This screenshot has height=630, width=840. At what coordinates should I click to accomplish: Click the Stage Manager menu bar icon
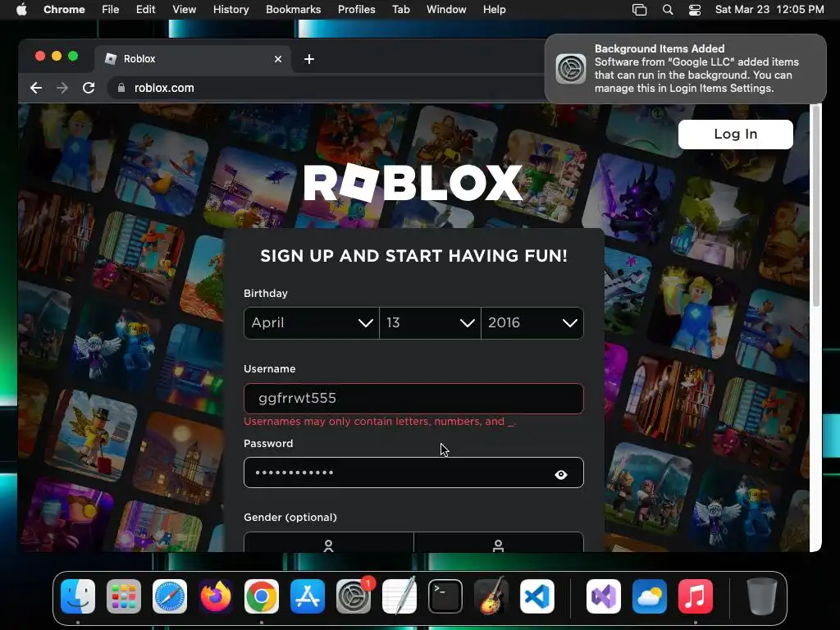[x=640, y=10]
